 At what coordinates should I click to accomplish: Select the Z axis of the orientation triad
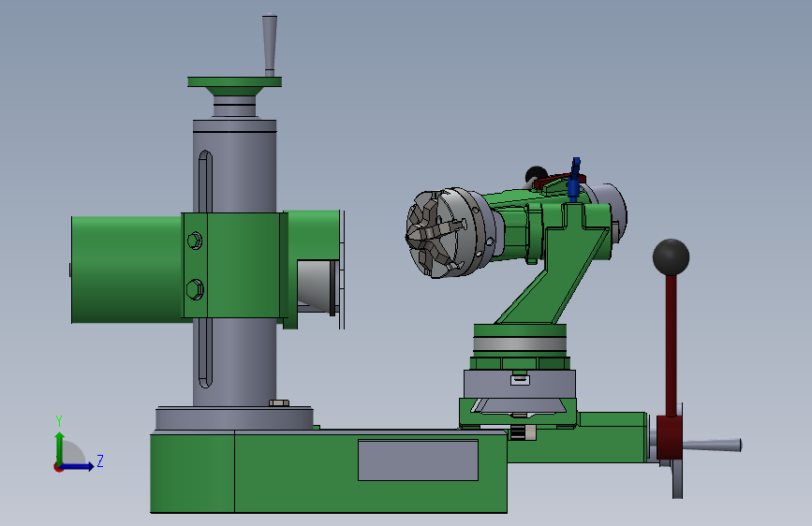(x=81, y=465)
